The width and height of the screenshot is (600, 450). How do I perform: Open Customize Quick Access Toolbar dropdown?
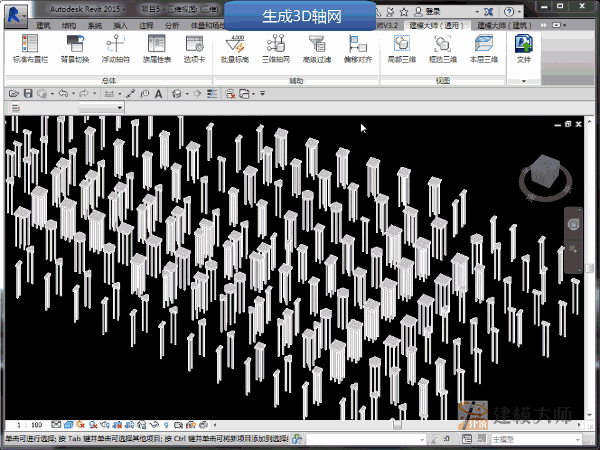tap(262, 93)
